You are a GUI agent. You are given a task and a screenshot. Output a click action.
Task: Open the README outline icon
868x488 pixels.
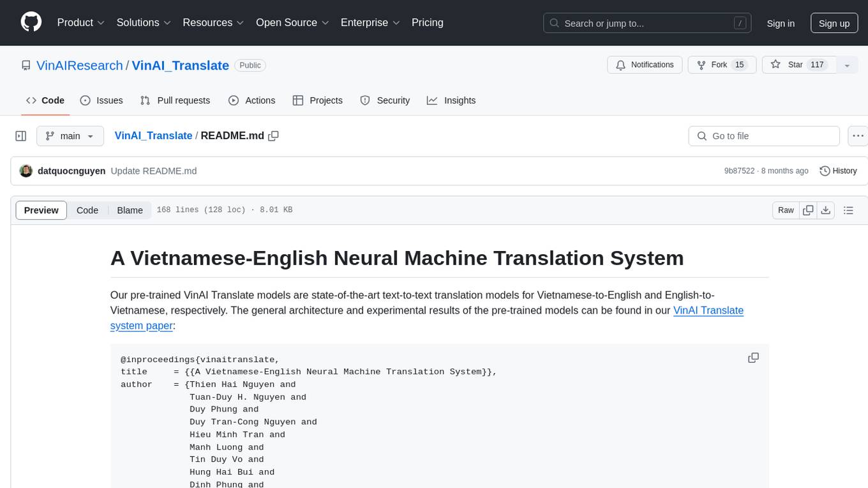tap(848, 210)
